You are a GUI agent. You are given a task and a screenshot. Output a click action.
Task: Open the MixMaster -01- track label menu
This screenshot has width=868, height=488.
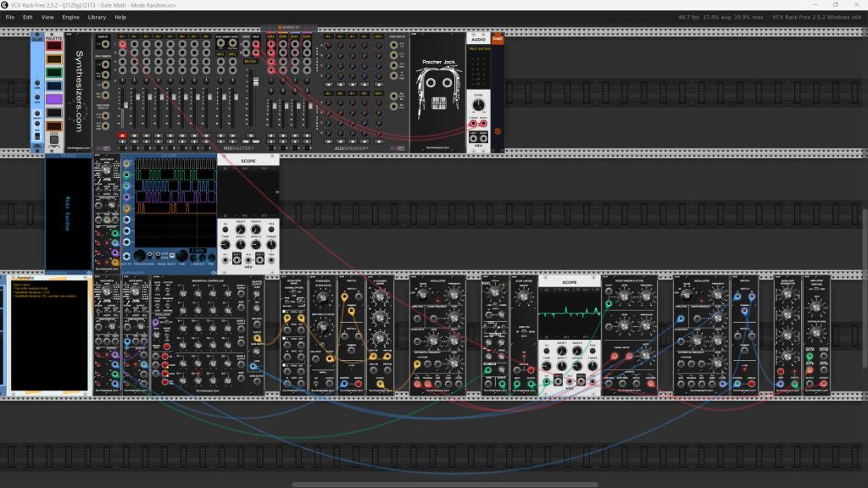(122, 36)
